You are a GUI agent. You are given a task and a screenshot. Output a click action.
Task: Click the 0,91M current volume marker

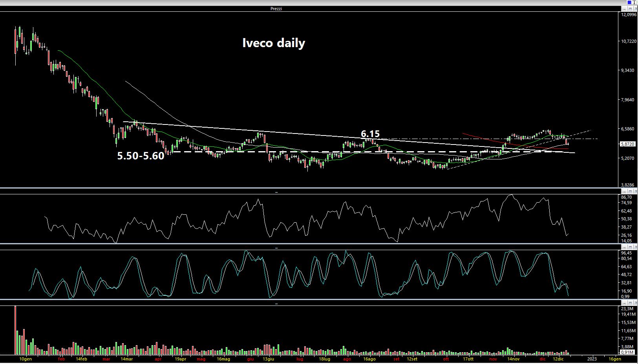pos(627,352)
